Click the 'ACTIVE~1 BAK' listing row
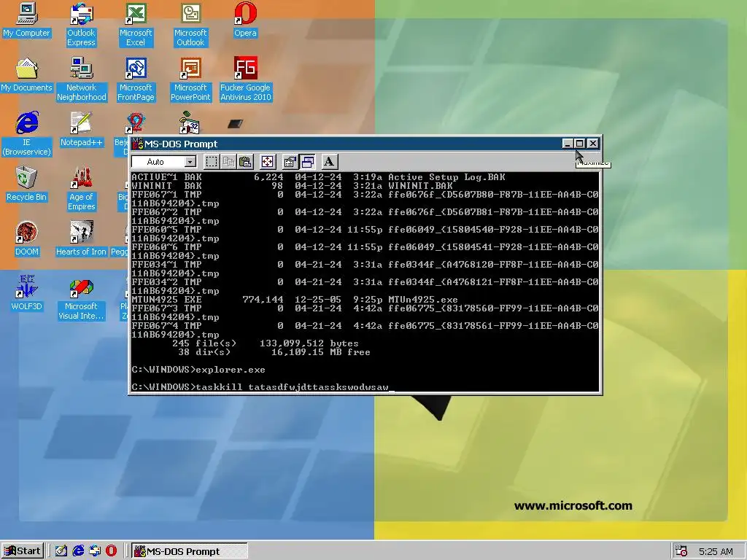 [x=318, y=177]
